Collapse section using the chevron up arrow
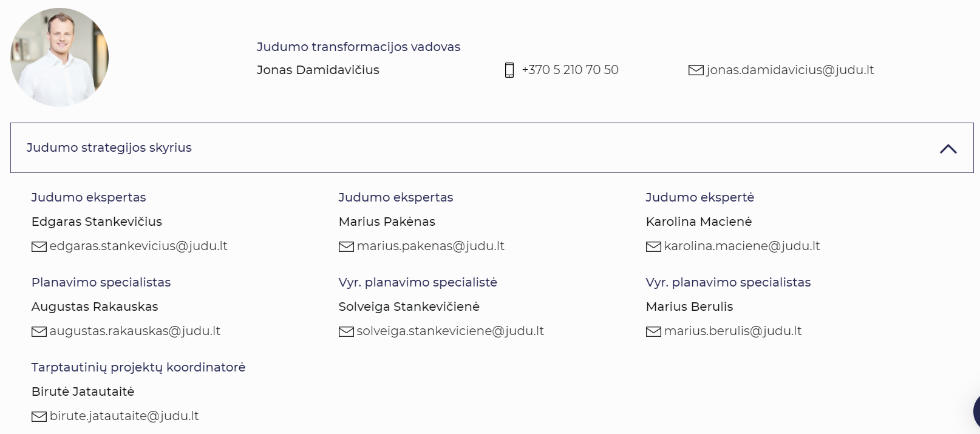 (948, 149)
